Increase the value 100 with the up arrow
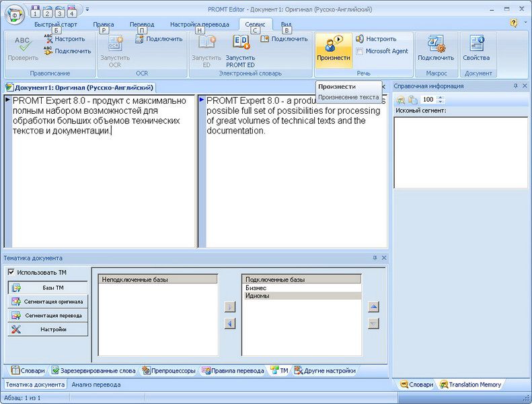Image resolution: width=532 pixels, height=404 pixels. 441,97
